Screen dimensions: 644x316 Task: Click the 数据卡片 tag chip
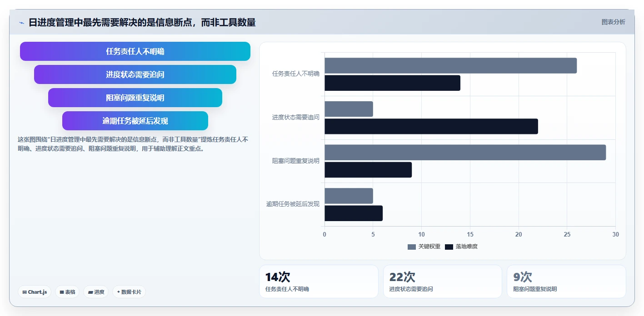point(129,292)
